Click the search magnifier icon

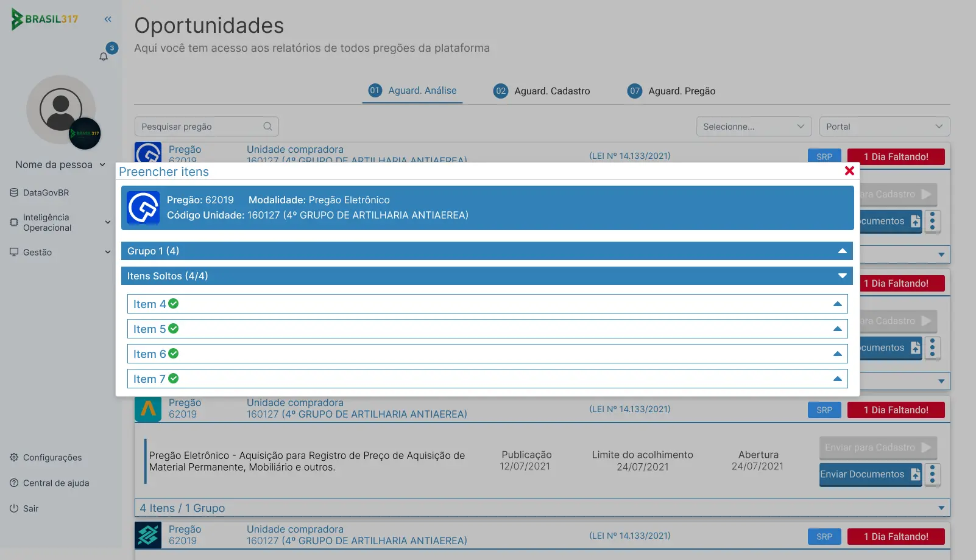[x=267, y=127]
